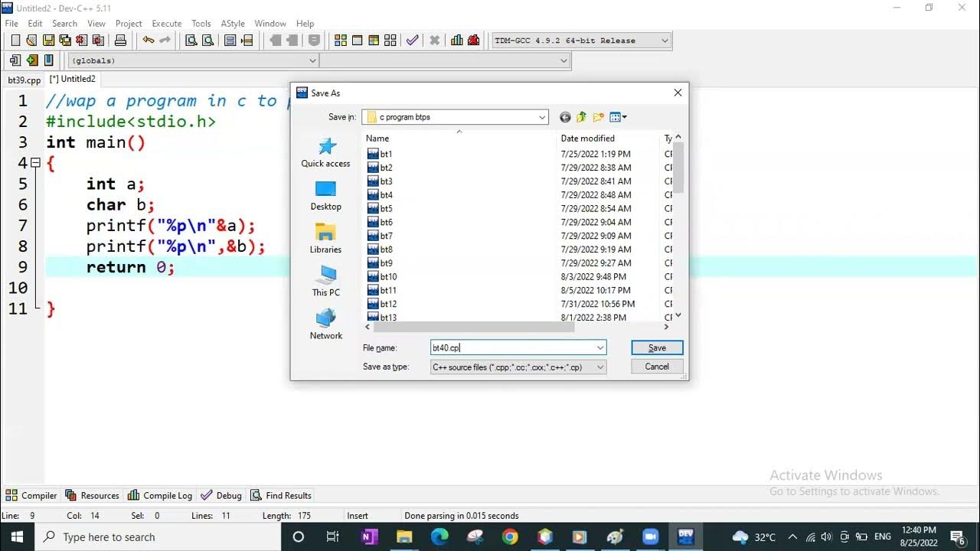Open the File menu
The width and height of the screenshot is (980, 551).
tap(11, 24)
